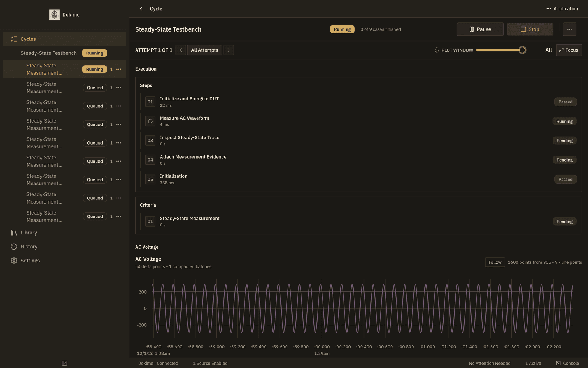588x368 pixels.
Task: Click the Dokime · Connected status
Action: coord(158,363)
